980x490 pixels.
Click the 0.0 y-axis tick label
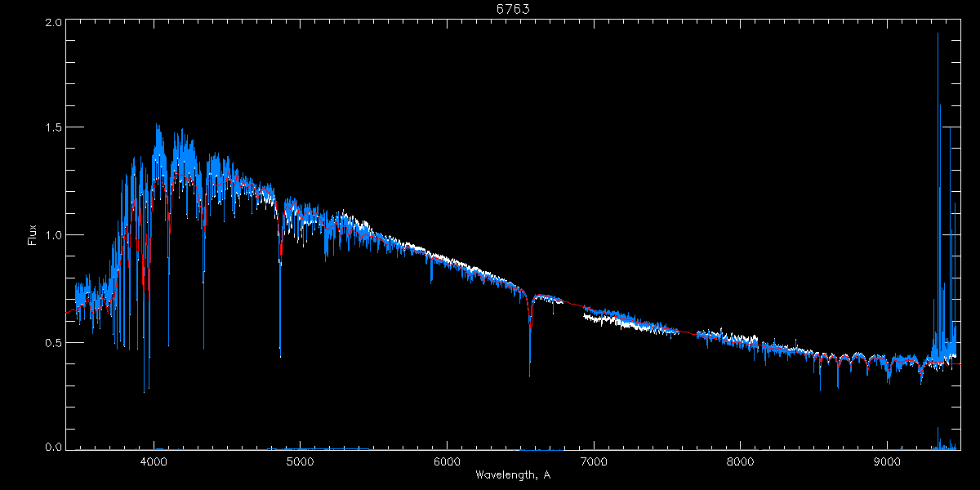pyautogui.click(x=51, y=448)
